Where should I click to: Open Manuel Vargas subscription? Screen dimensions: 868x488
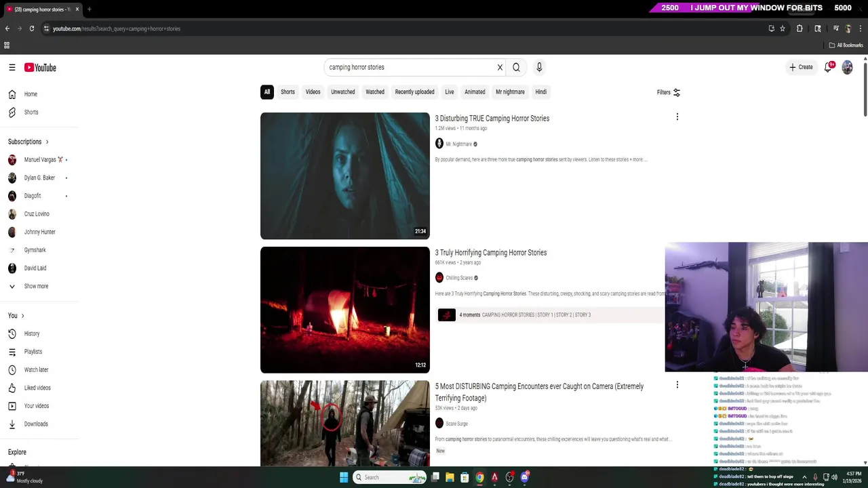[x=39, y=160]
